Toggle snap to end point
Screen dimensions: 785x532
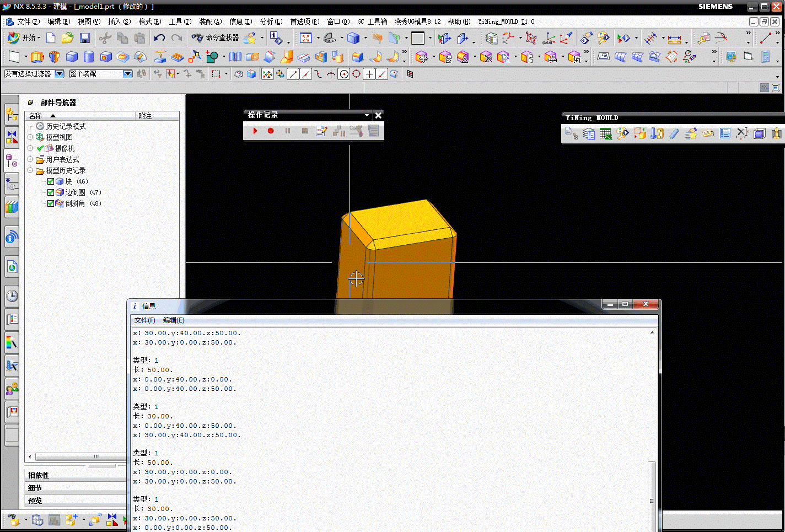pos(293,74)
